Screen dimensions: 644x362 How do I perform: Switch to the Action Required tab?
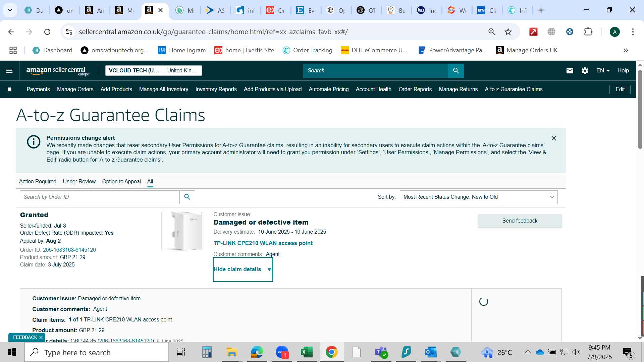click(x=38, y=182)
